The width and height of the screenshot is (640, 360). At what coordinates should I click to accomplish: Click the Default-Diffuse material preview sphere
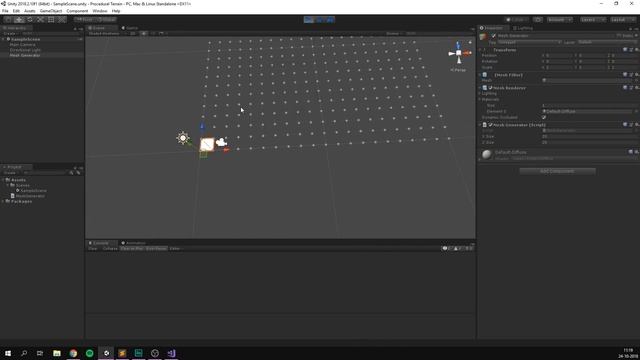pyautogui.click(x=487, y=154)
